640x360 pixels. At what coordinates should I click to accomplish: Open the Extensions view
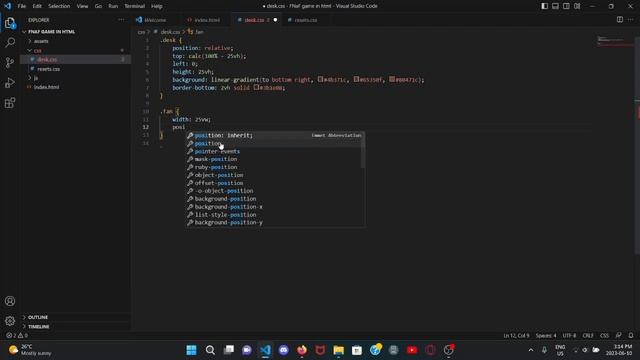tap(10, 102)
